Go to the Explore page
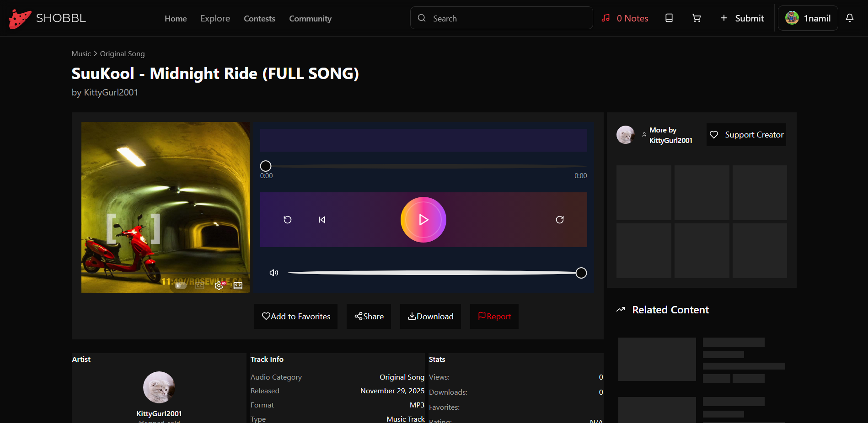This screenshot has width=868, height=423. (215, 19)
